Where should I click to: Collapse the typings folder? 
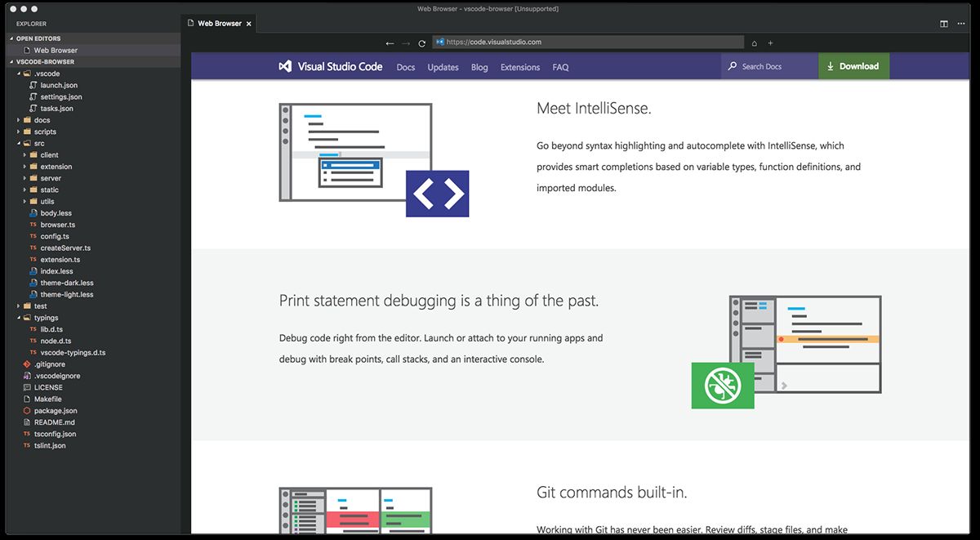click(19, 318)
